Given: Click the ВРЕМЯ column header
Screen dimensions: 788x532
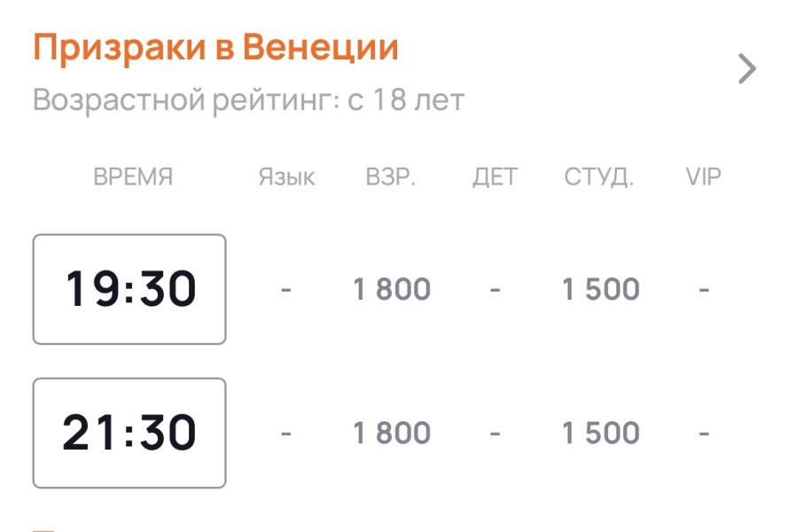Looking at the screenshot, I should click(133, 177).
